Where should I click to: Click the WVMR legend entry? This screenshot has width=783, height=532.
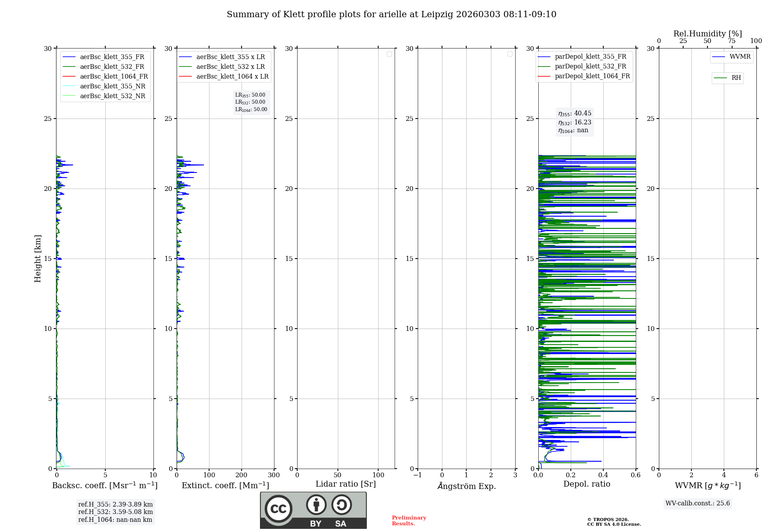[x=740, y=57]
